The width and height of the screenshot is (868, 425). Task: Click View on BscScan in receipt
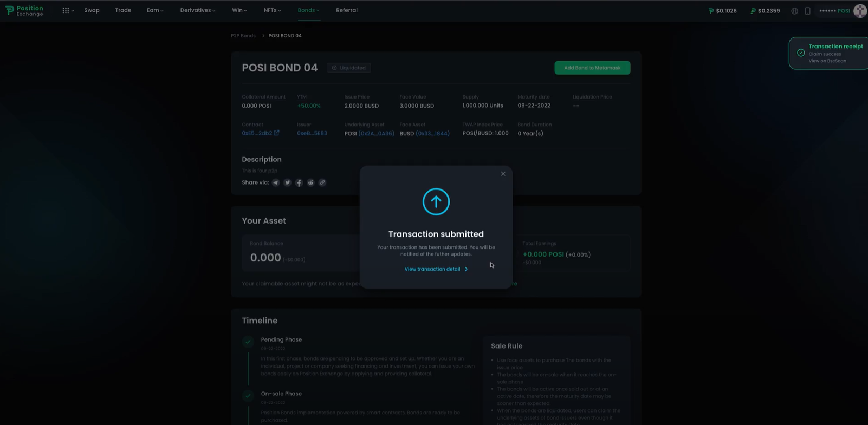click(827, 61)
